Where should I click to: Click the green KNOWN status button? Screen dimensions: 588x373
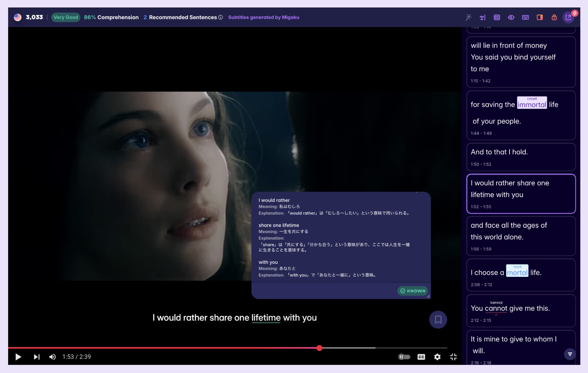[x=413, y=291]
